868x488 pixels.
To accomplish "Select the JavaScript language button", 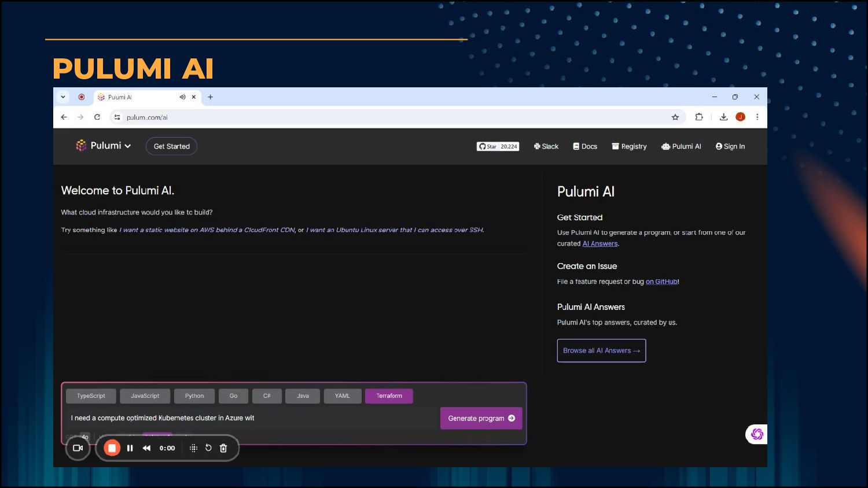I will (x=145, y=396).
